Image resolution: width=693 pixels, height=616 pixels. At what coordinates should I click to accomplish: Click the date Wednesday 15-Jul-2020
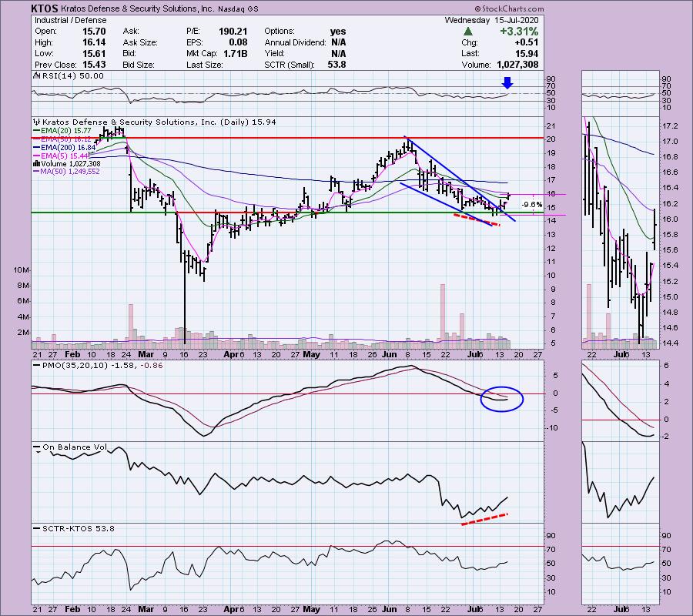click(491, 20)
